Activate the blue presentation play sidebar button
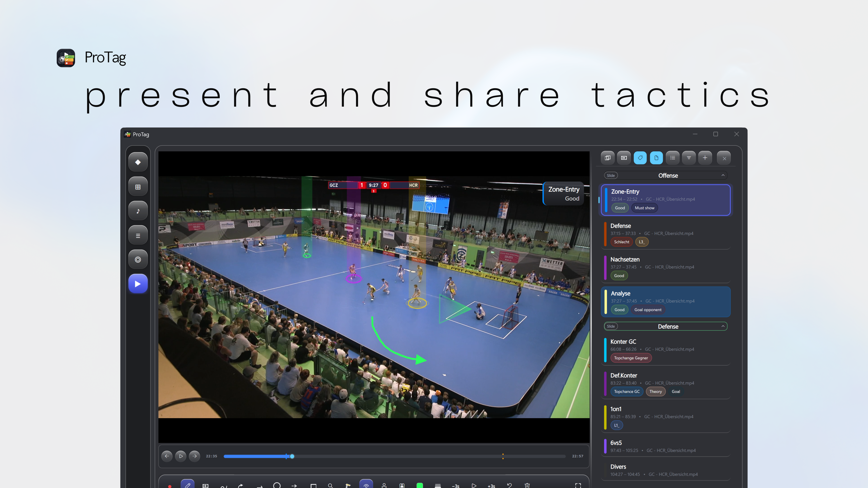The width and height of the screenshot is (868, 488). click(x=138, y=284)
